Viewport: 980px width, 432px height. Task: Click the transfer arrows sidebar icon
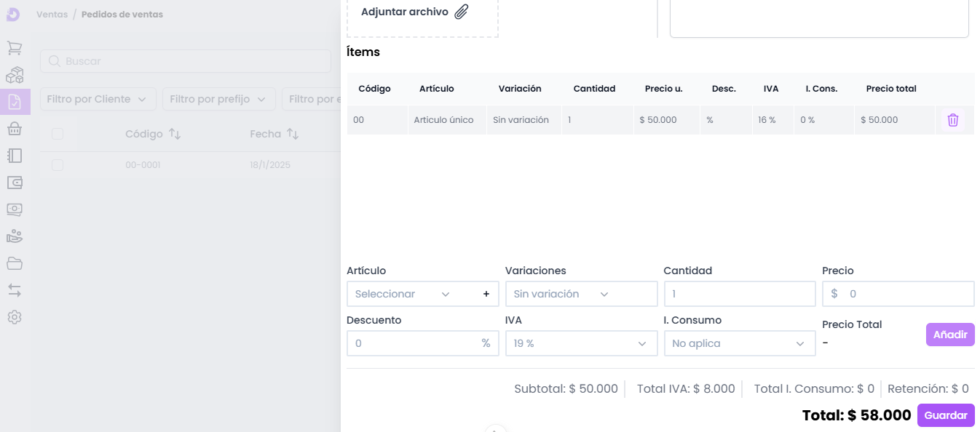(15, 290)
